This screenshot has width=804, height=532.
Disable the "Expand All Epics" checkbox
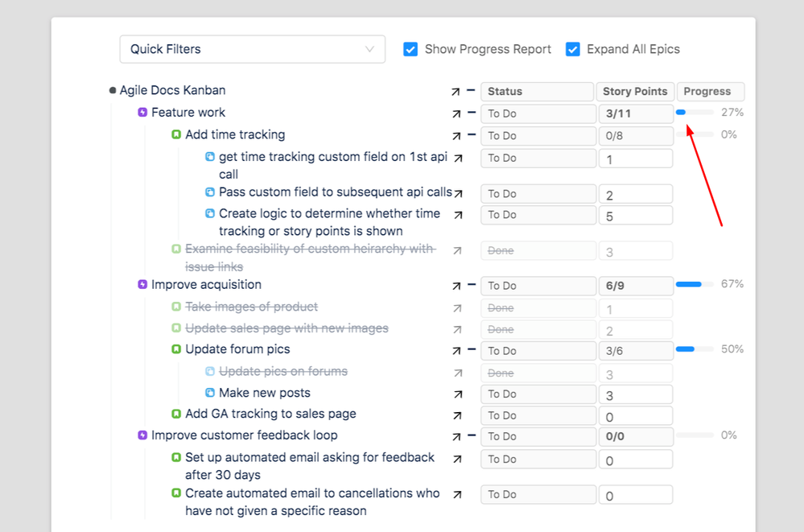pos(572,49)
